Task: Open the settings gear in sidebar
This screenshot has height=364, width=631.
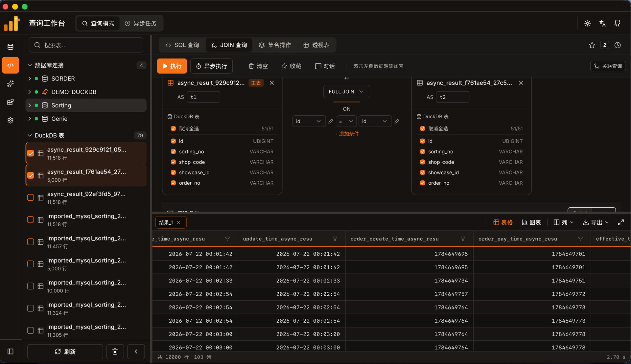Action: coord(11,120)
